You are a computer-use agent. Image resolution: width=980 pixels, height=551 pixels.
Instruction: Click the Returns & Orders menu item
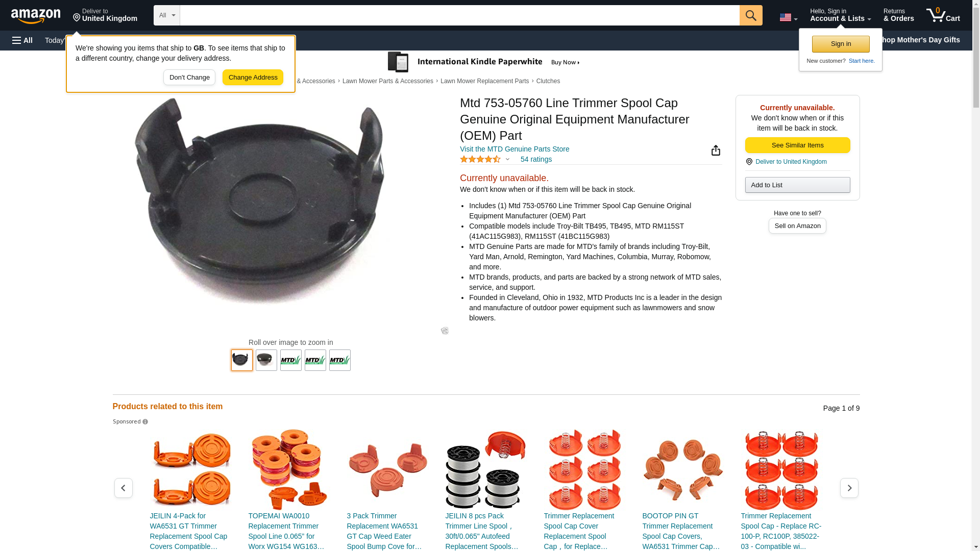[898, 15]
